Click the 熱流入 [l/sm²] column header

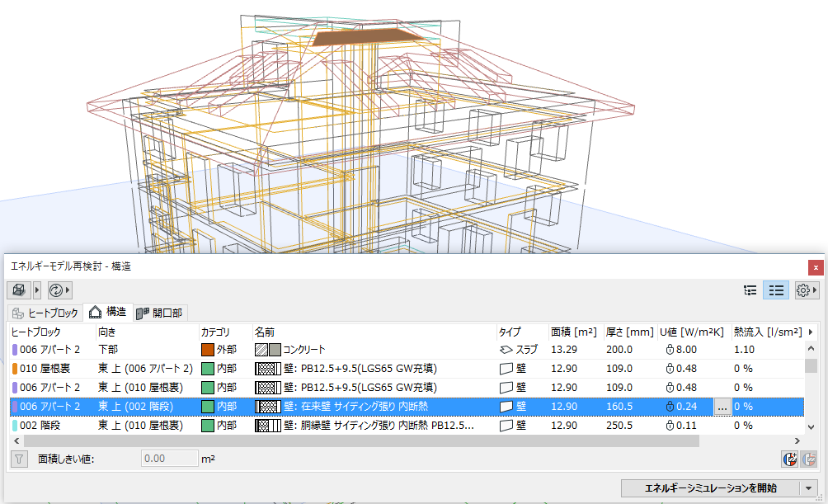[x=767, y=332]
